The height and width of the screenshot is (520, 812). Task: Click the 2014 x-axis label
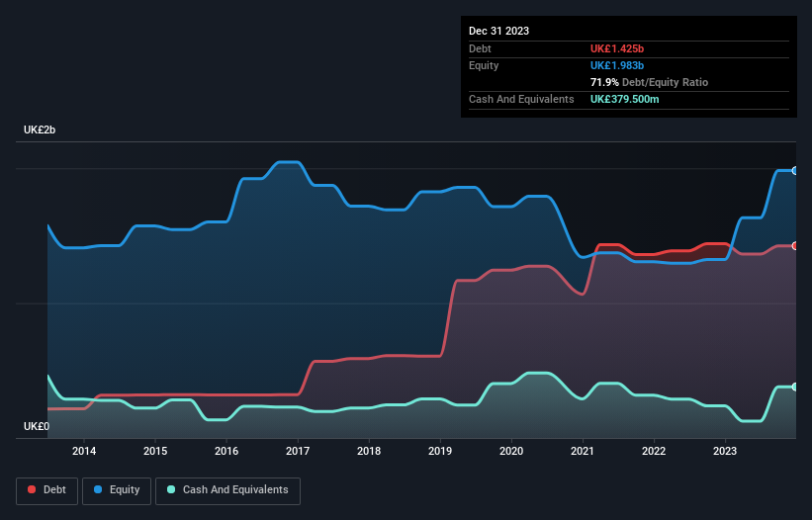[84, 451]
